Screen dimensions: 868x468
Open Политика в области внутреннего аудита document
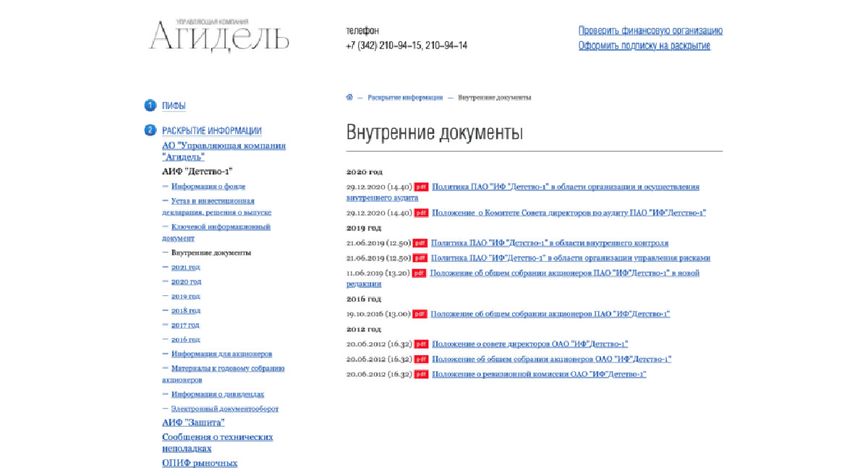(523, 192)
